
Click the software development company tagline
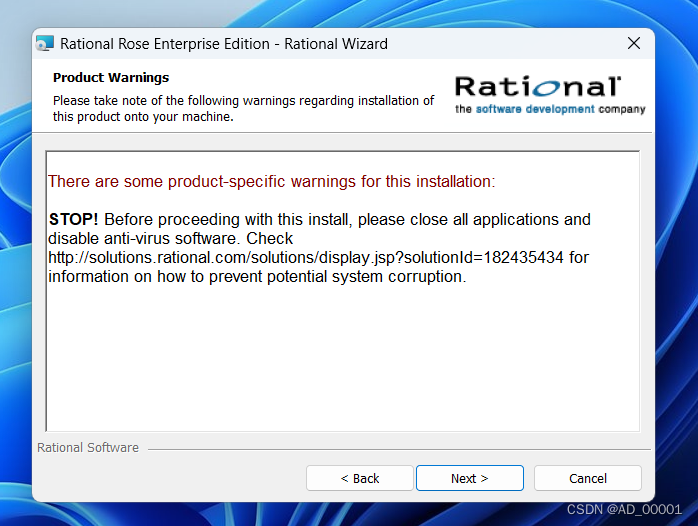point(550,109)
